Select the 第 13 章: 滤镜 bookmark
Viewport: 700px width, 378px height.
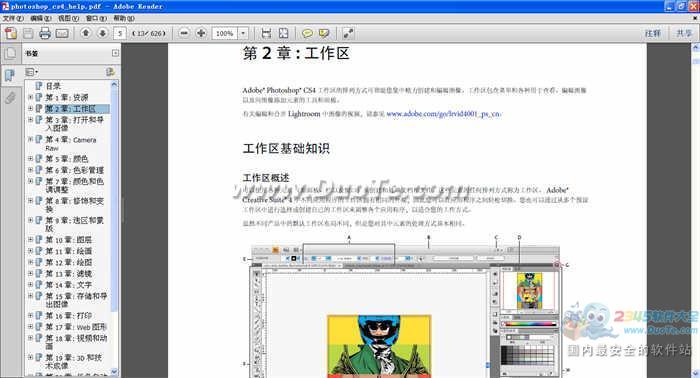point(68,274)
